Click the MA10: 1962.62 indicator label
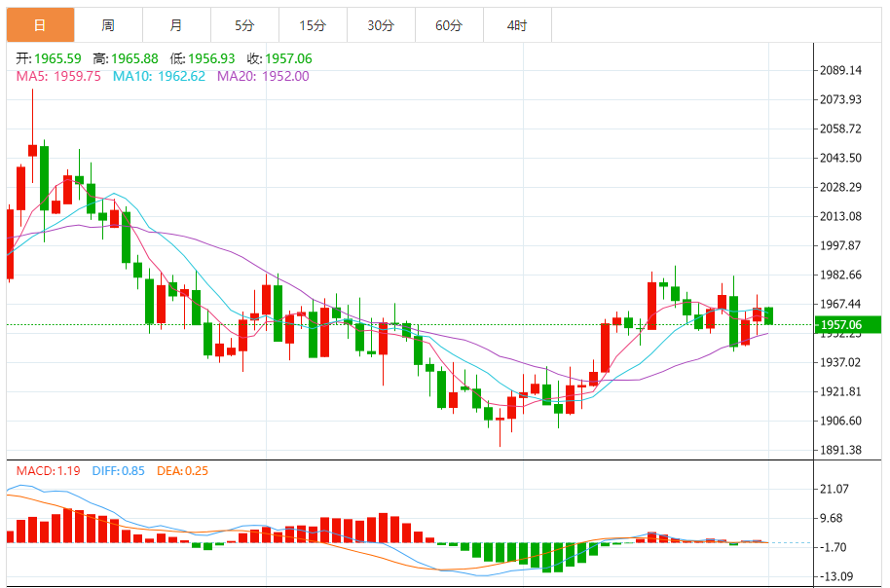The height and width of the screenshot is (588, 890). (x=159, y=76)
